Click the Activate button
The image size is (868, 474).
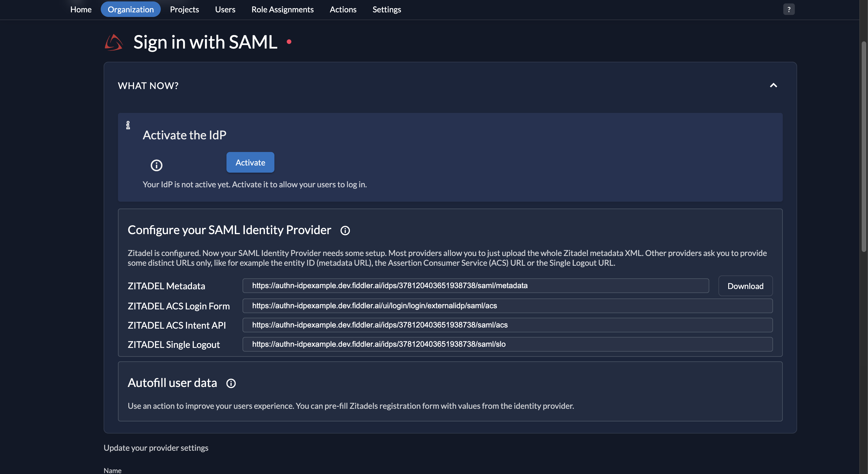[x=250, y=163]
